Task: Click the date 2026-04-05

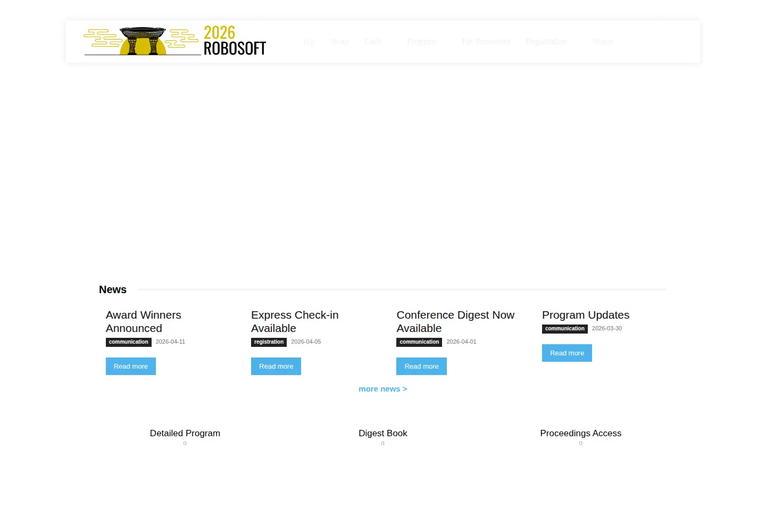Action: point(306,342)
